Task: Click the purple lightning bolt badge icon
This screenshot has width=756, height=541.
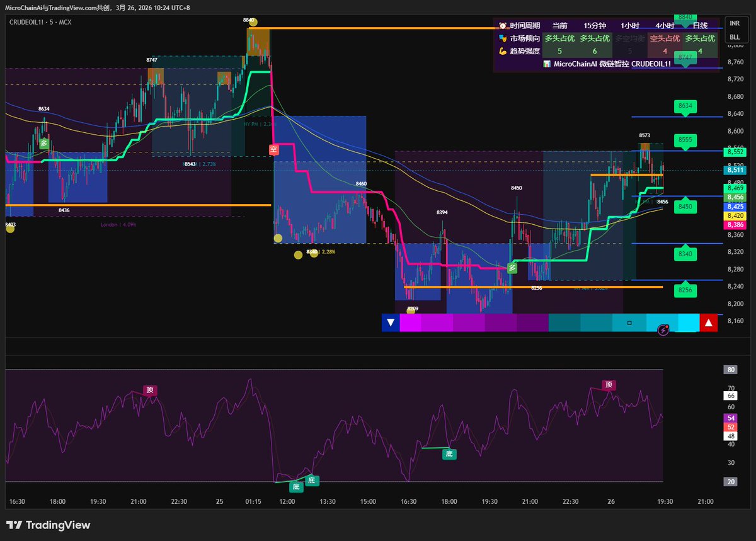Action: (663, 329)
